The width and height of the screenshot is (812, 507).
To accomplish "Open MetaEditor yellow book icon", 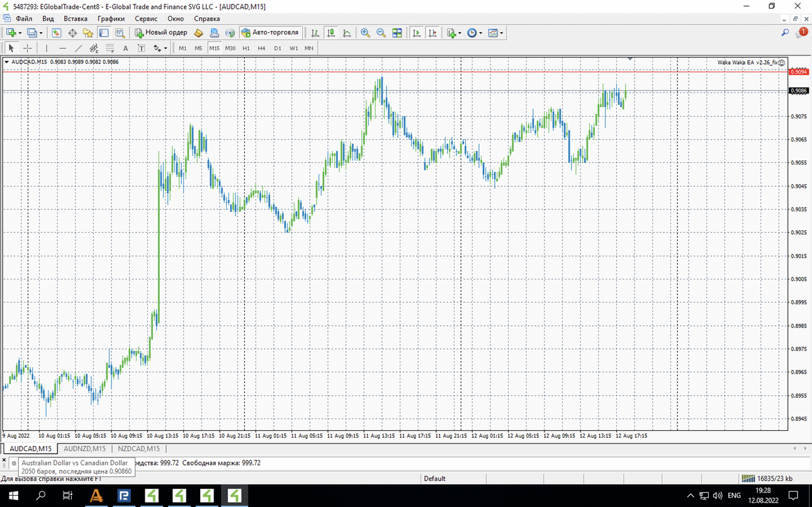I will (198, 33).
